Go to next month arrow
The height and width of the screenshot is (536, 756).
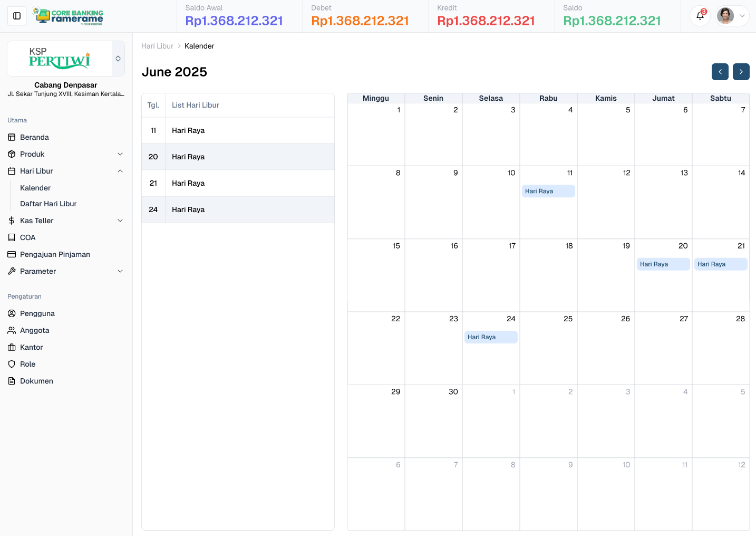coord(741,72)
